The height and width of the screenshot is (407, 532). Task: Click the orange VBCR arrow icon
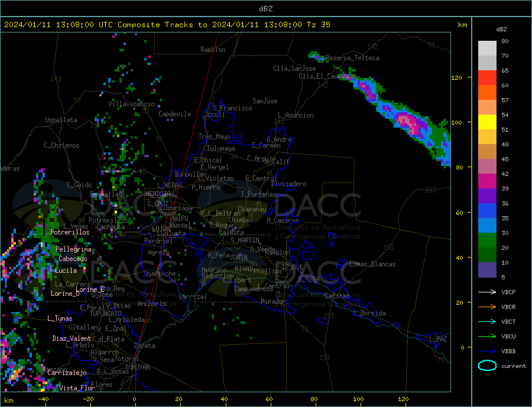[487, 307]
